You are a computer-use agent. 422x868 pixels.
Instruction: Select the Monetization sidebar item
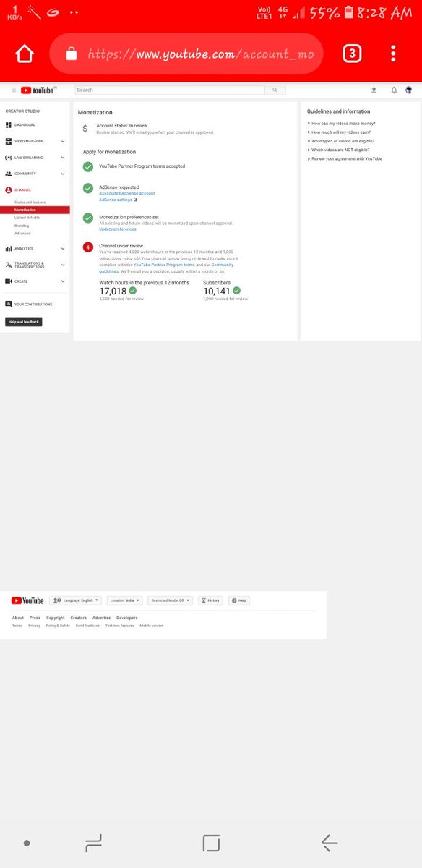tap(35, 210)
